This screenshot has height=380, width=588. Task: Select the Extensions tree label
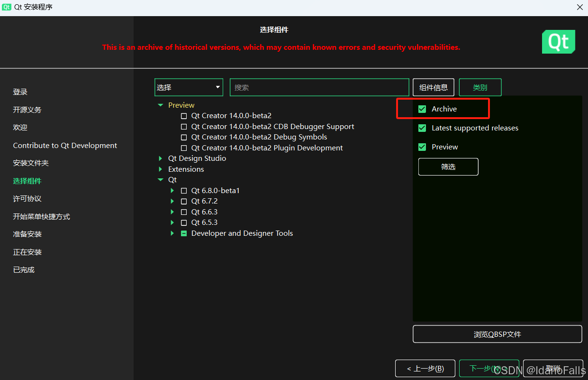click(x=186, y=169)
